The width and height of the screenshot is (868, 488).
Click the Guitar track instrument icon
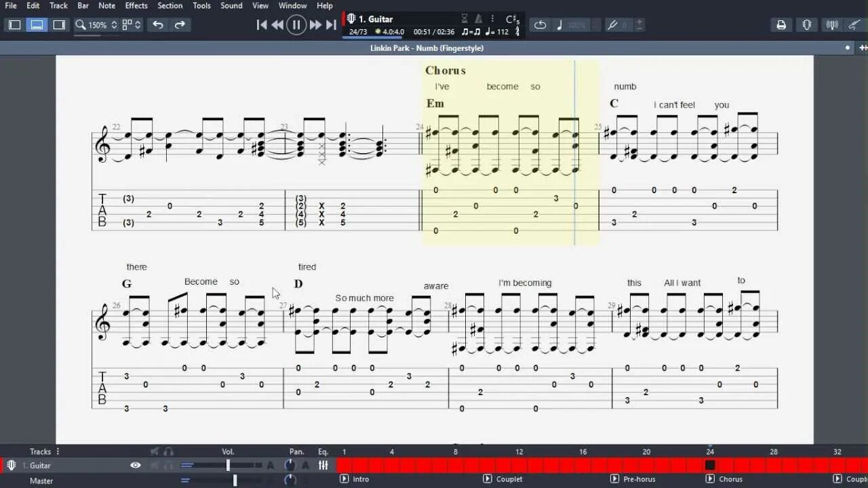pos(11,466)
